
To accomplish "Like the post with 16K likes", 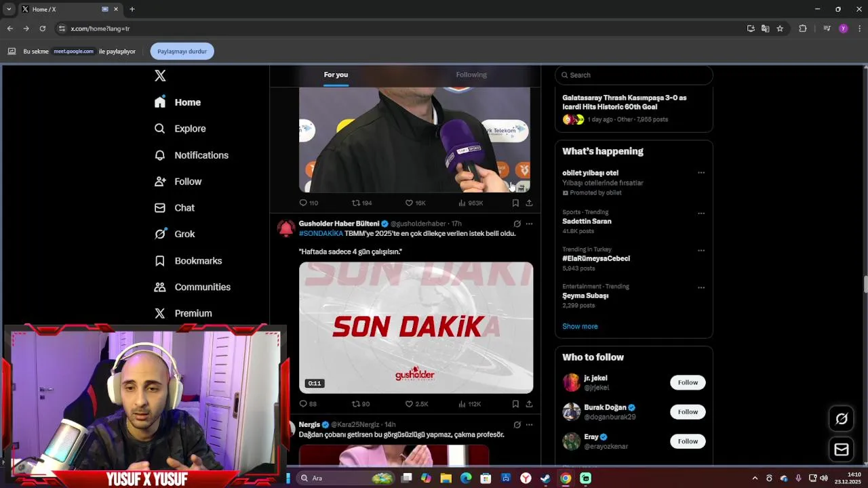I will tap(415, 203).
